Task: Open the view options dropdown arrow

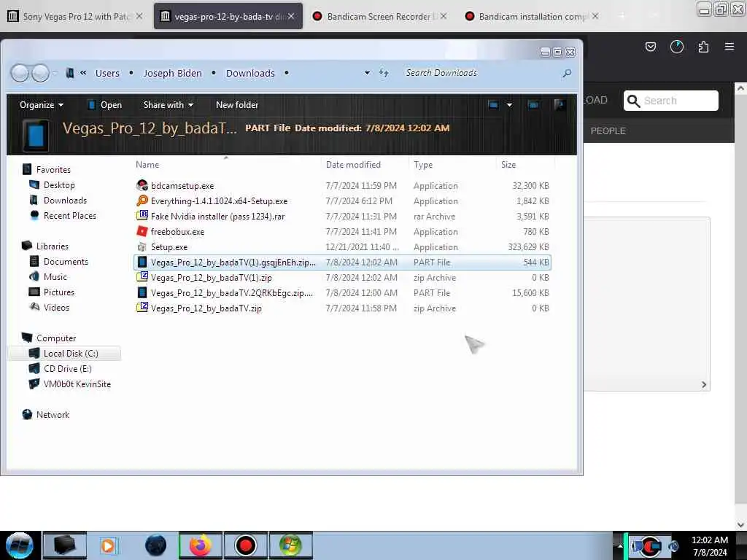Action: [x=509, y=105]
